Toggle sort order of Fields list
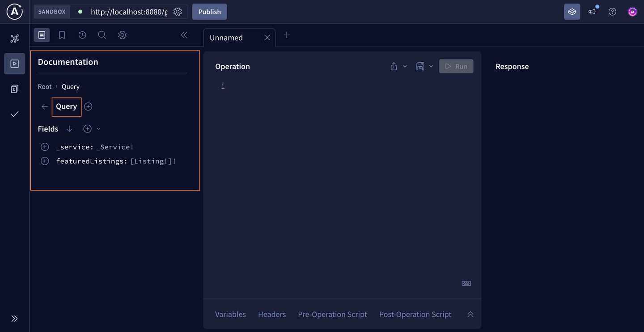The image size is (644, 332). tap(69, 129)
